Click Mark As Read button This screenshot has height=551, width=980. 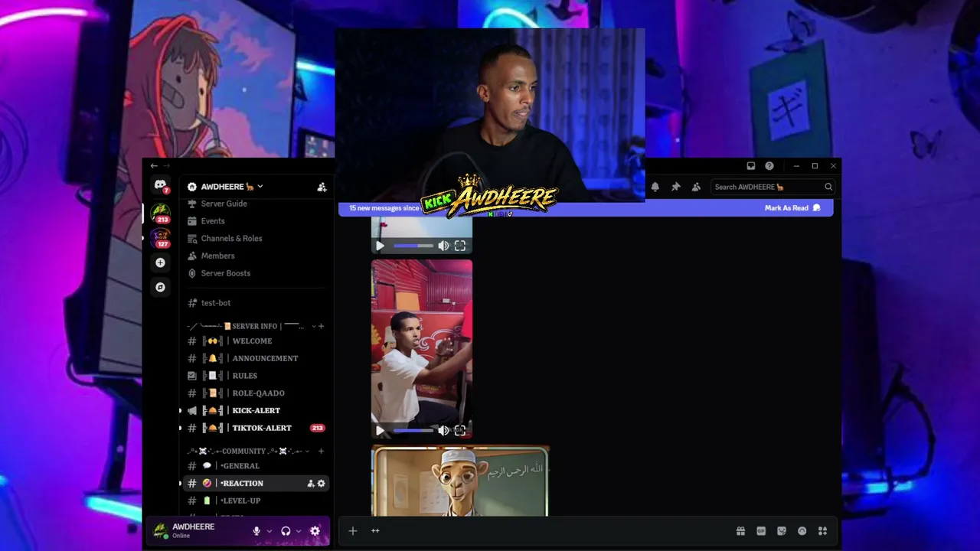click(x=792, y=208)
